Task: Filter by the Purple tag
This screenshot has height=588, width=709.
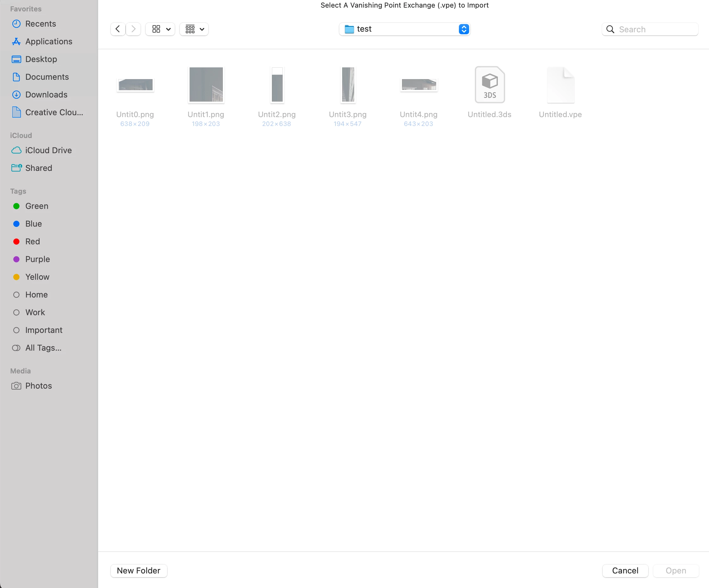Action: tap(37, 259)
